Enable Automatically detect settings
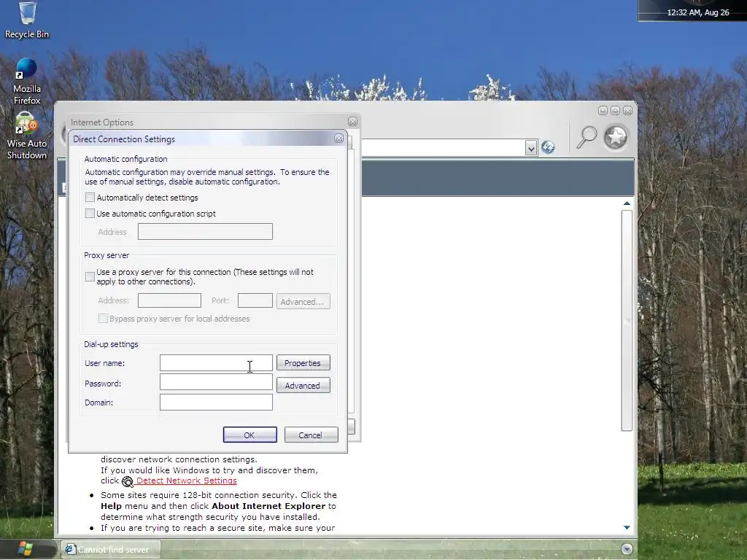Viewport: 747px width, 560px height. pos(90,197)
